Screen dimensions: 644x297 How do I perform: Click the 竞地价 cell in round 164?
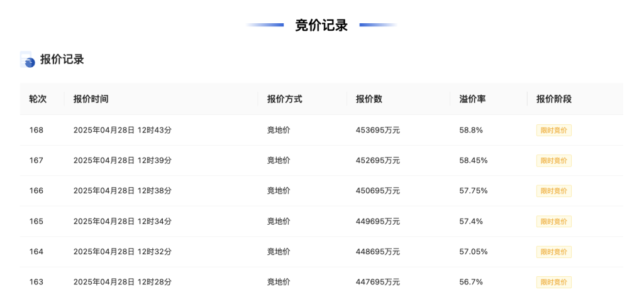pyautogui.click(x=279, y=252)
